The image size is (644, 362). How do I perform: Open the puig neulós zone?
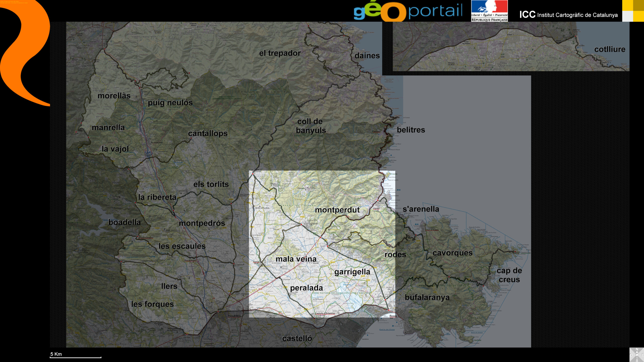(x=170, y=103)
